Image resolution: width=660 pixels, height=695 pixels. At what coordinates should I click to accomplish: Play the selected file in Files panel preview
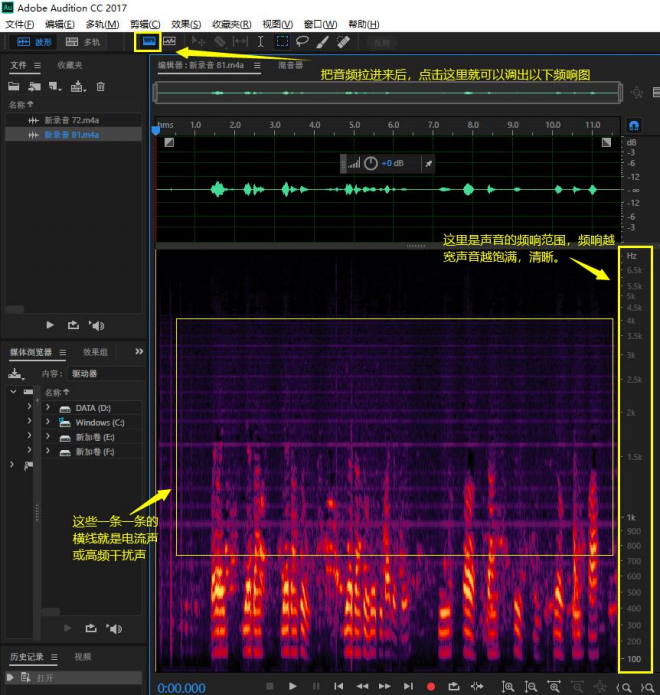click(50, 325)
